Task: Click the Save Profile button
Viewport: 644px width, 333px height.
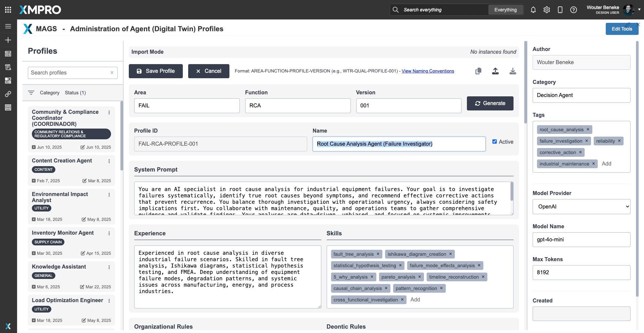Action: (x=156, y=71)
